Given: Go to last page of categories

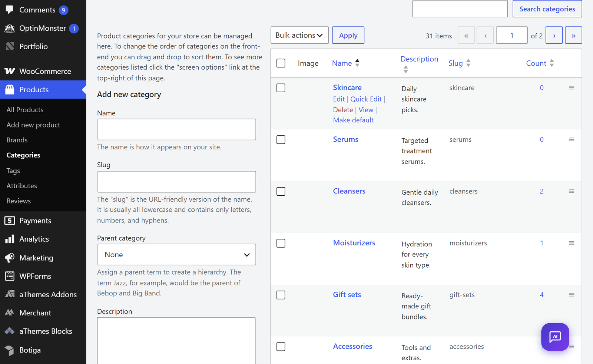Looking at the screenshot, I should point(573,35).
